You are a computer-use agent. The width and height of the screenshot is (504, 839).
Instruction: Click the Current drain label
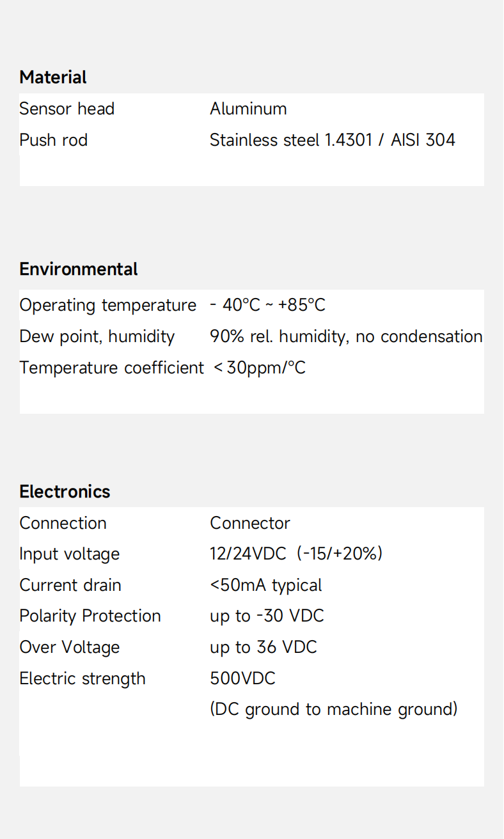[70, 585]
